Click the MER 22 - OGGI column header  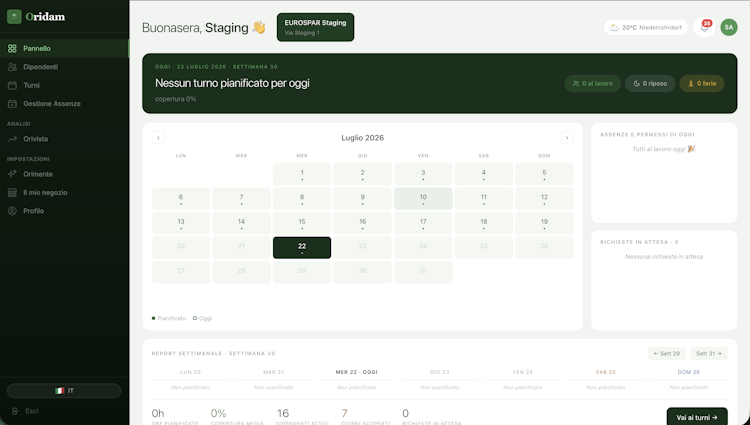click(356, 372)
